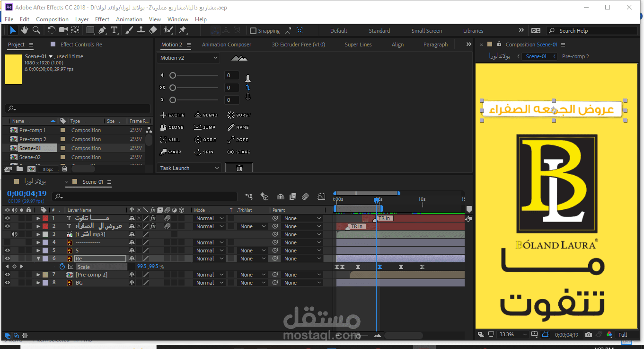Image resolution: width=644 pixels, height=349 pixels.
Task: Click the JUMP tool in Motion 2
Action: [205, 127]
